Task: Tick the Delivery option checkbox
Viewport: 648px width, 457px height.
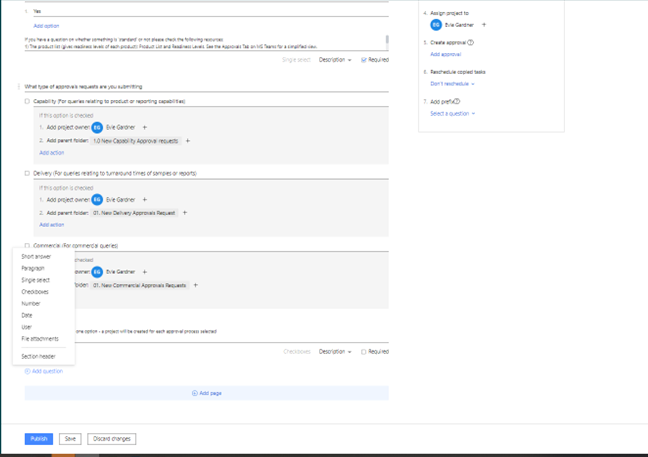Action: pos(27,173)
